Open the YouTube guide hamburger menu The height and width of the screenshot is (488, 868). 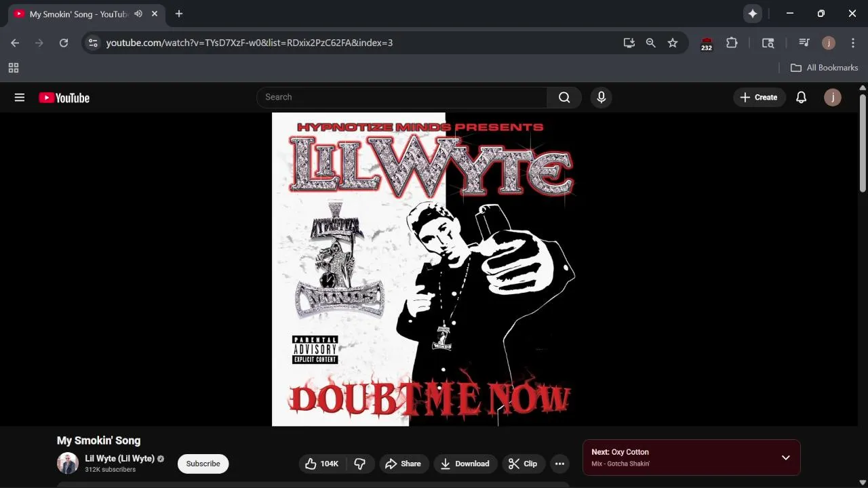pos(20,98)
